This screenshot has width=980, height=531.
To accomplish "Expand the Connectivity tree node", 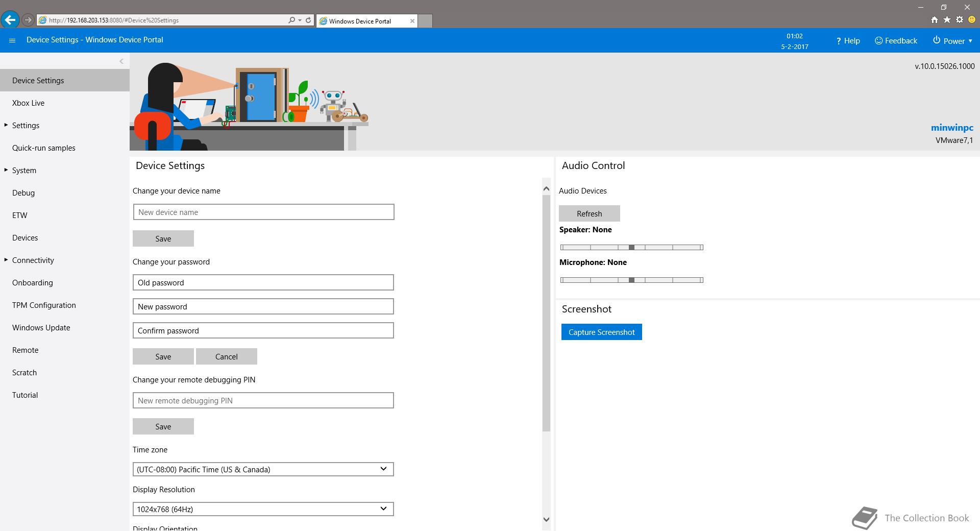I will click(x=6, y=260).
